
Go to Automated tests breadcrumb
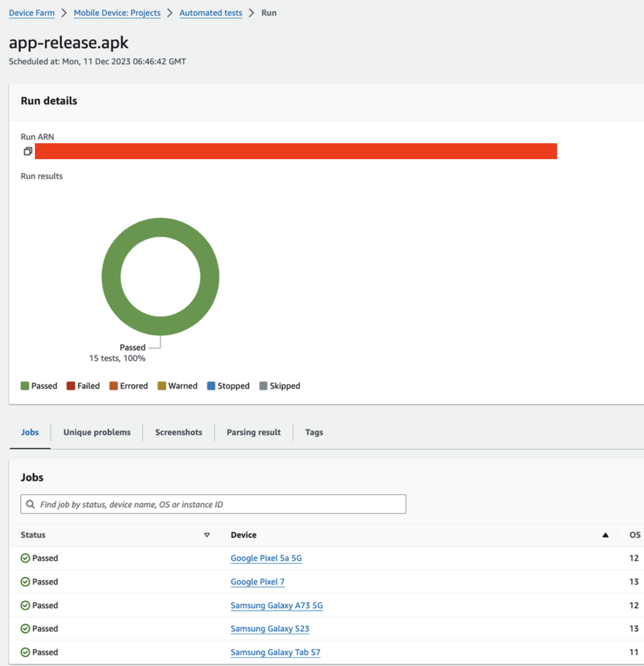(x=211, y=13)
